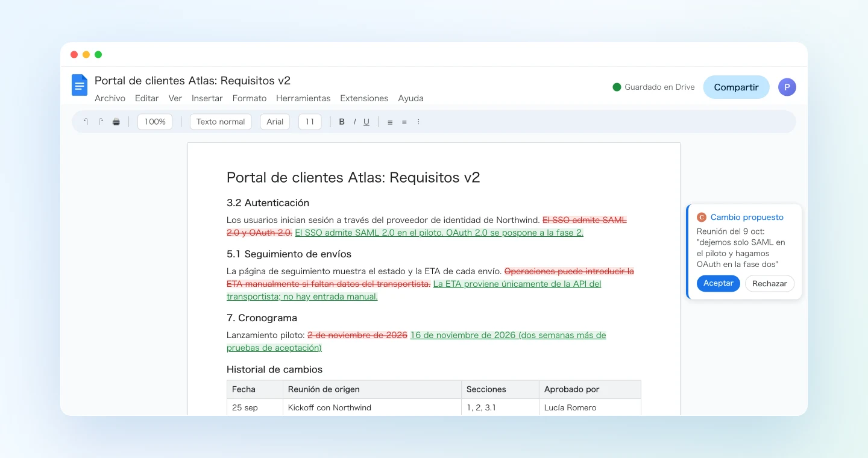Toggle bold formatting
Screen dimensions: 868x458
[x=342, y=122]
